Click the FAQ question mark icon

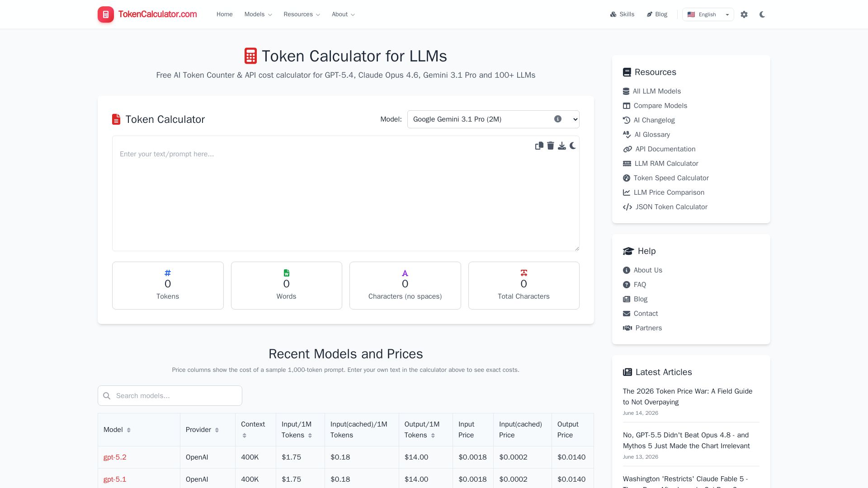pos(627,285)
